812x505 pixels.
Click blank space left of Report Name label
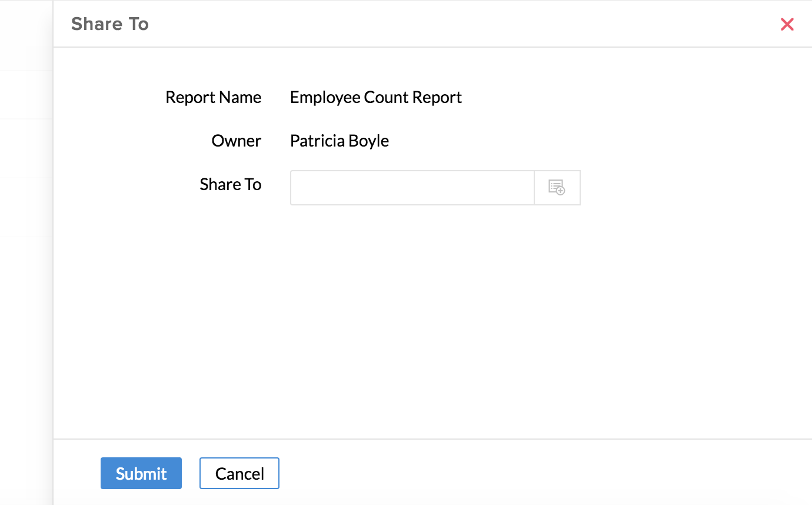pyautogui.click(x=106, y=97)
